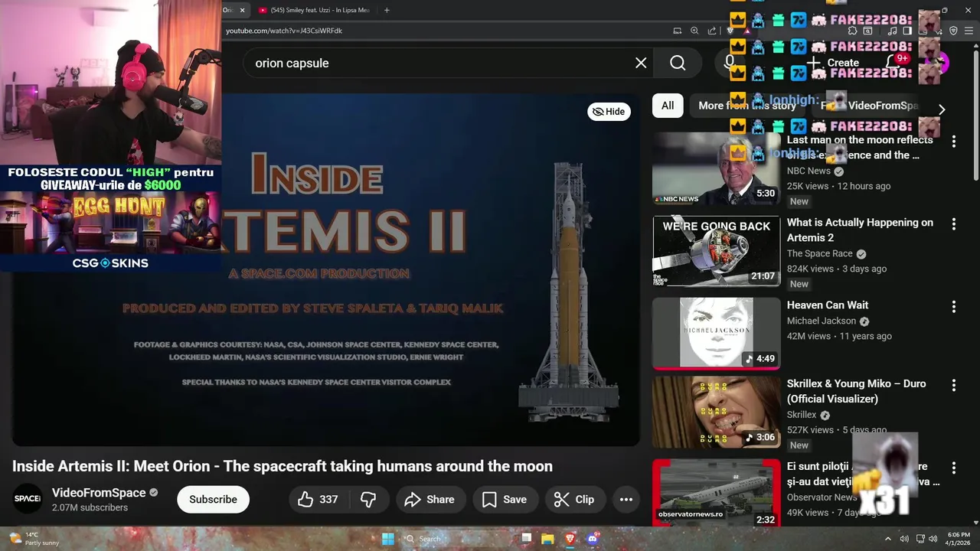This screenshot has width=980, height=551.
Task: Open Michael Jackson video thumbnail
Action: point(716,334)
